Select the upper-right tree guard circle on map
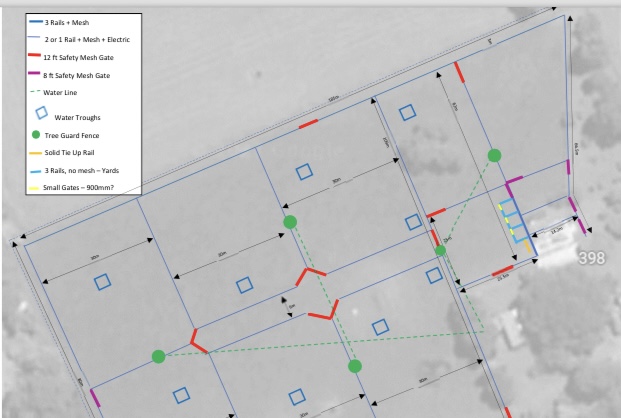Image resolution: width=621 pixels, height=418 pixels. (x=494, y=155)
